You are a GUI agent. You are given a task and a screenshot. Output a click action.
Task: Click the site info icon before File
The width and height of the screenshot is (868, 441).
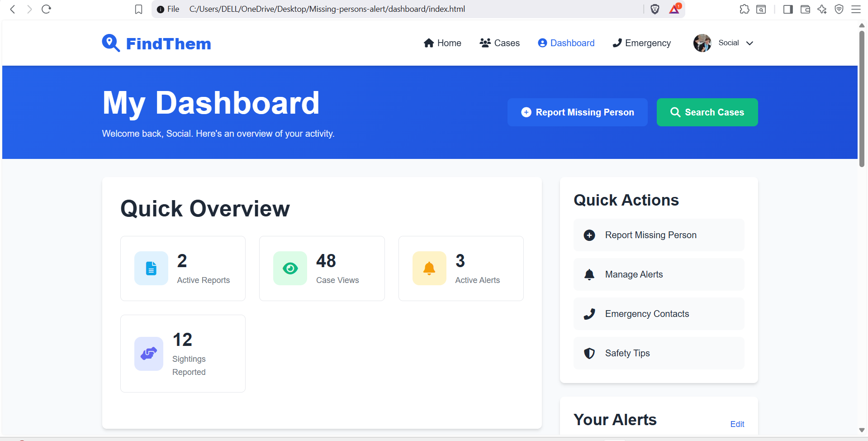[x=160, y=9]
